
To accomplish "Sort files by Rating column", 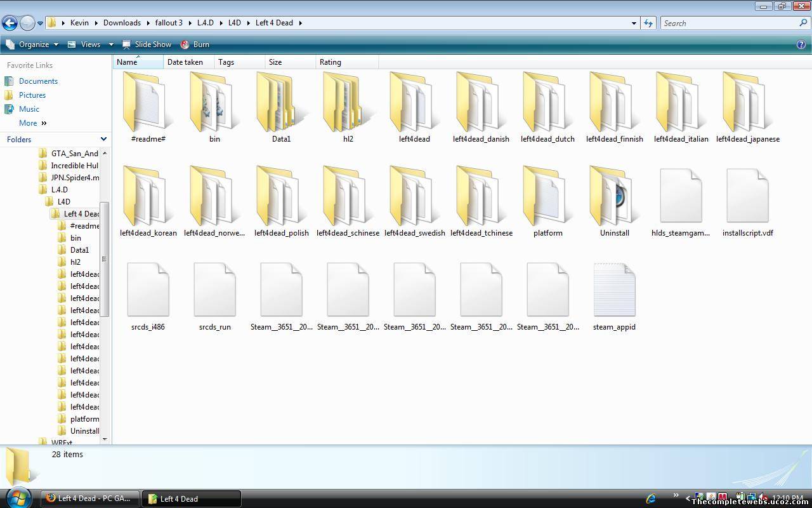I will coord(347,62).
